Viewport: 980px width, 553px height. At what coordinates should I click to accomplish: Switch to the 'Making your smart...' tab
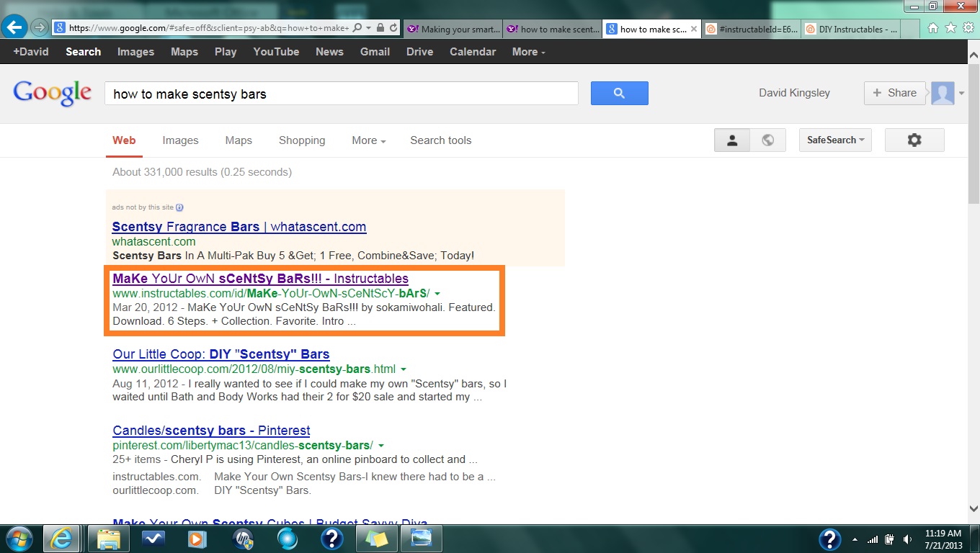pyautogui.click(x=453, y=30)
